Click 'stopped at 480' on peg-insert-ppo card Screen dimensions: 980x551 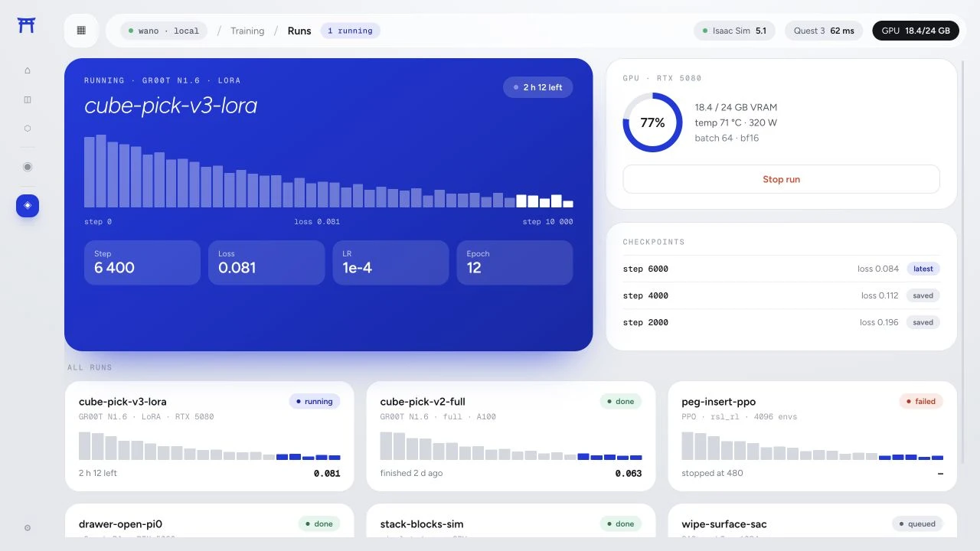tap(712, 473)
